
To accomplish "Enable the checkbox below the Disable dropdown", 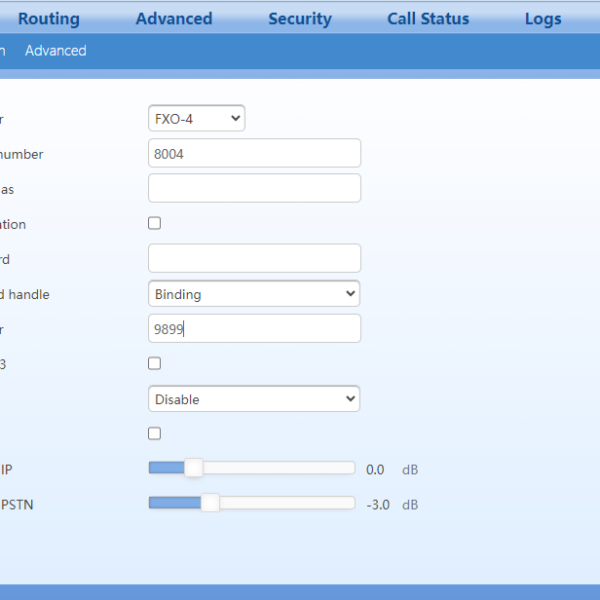I will [x=154, y=434].
